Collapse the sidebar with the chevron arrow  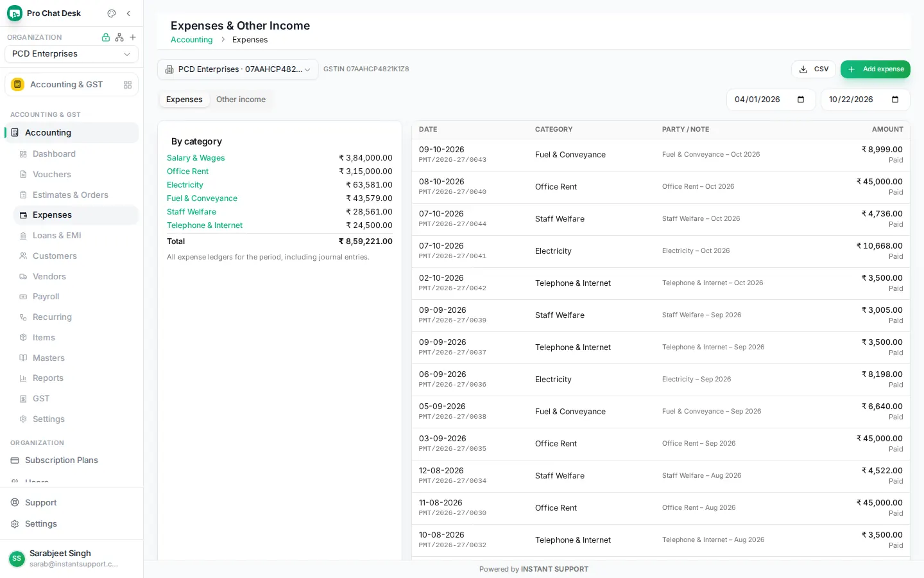click(x=128, y=13)
